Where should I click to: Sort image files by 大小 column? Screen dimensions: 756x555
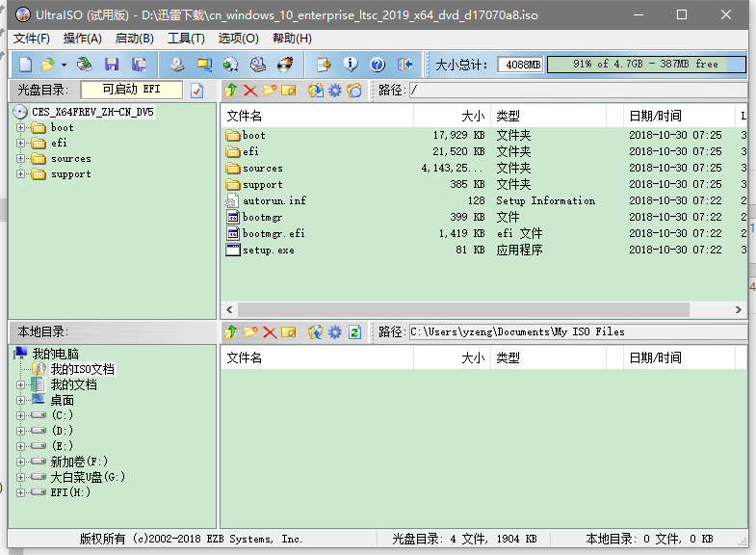click(x=452, y=116)
